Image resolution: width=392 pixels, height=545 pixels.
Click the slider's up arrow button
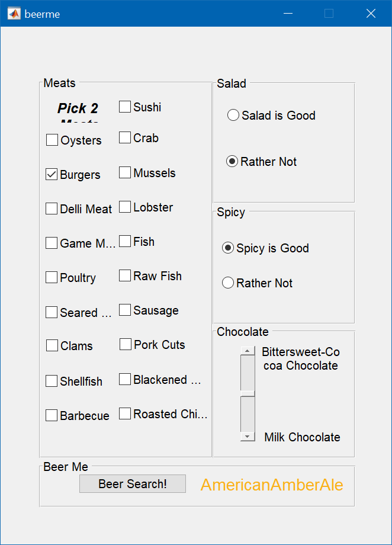tap(248, 351)
